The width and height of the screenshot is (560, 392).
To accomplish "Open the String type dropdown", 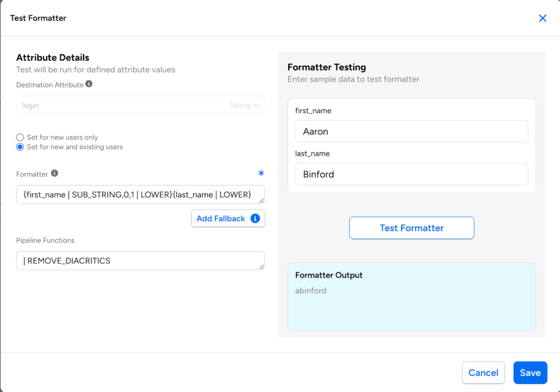I will pos(244,105).
